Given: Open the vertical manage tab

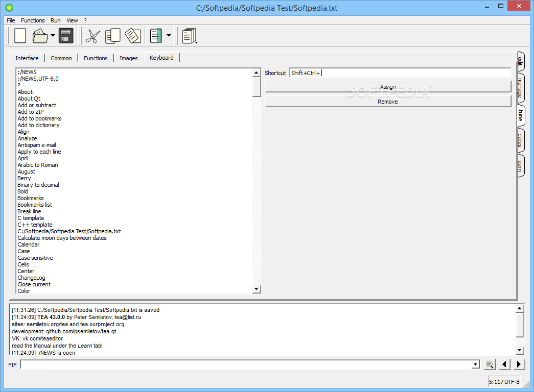Looking at the screenshot, I should [x=520, y=88].
